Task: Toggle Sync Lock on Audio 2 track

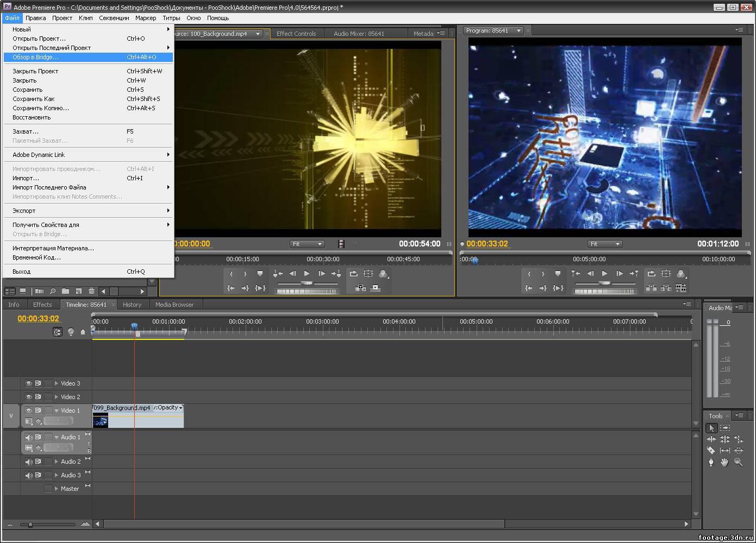Action: (38, 462)
